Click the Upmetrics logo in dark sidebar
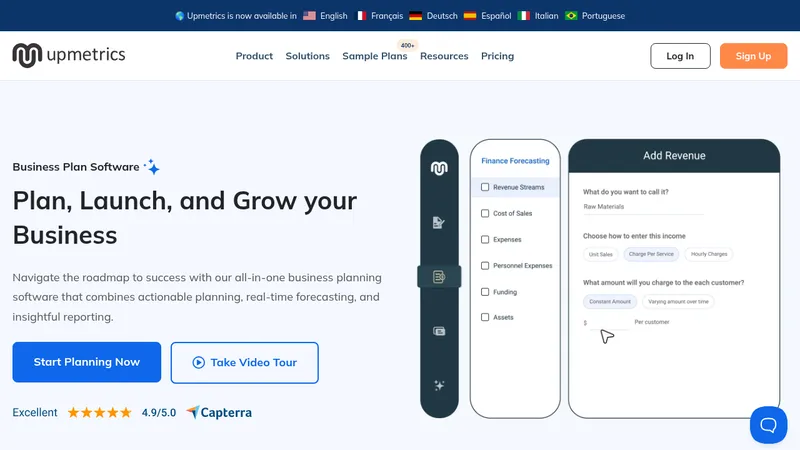This screenshot has width=800, height=450. tap(439, 168)
